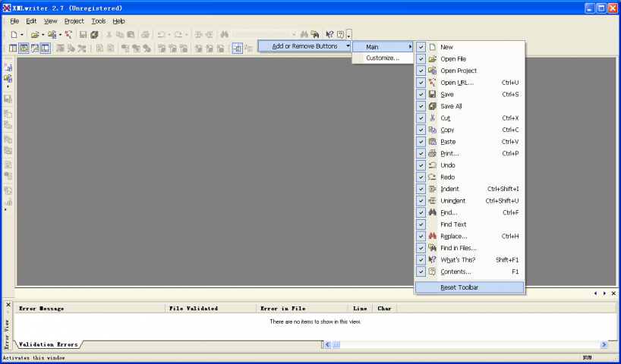Expand the Add or Remove Buttons submenu
The height and width of the screenshot is (364, 621).
tap(304, 46)
